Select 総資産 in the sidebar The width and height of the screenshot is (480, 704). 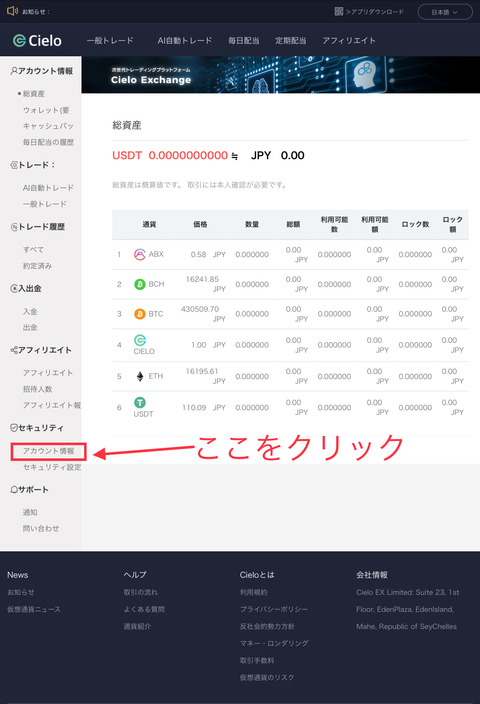(x=34, y=94)
